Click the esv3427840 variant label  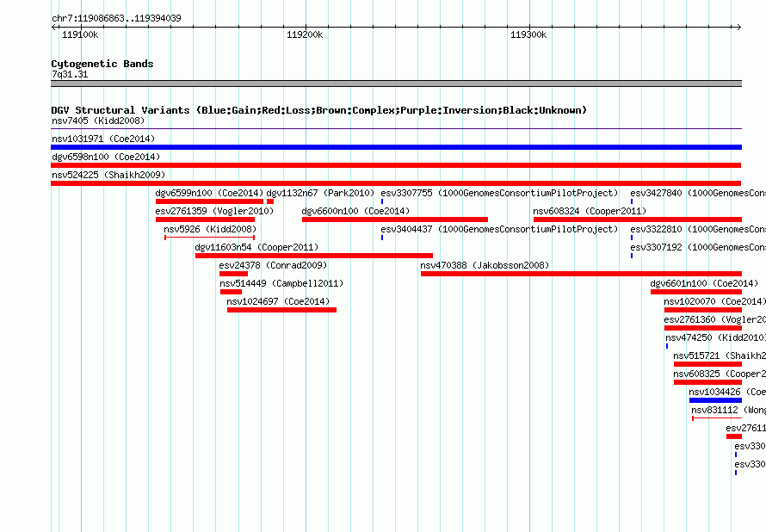[x=698, y=193]
